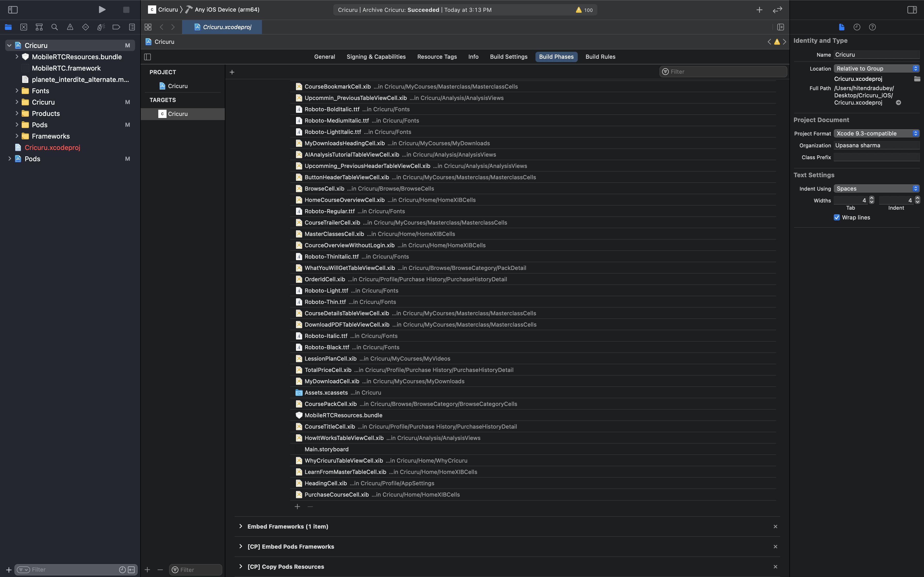Increment the Tab width stepper

(x=871, y=198)
